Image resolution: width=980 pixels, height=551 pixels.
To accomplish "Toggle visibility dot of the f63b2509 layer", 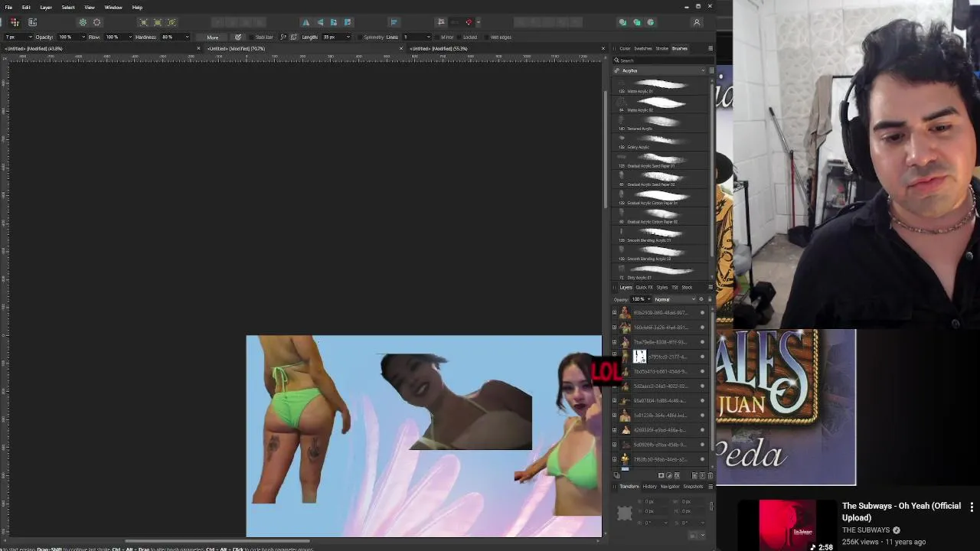I will pyautogui.click(x=702, y=313).
